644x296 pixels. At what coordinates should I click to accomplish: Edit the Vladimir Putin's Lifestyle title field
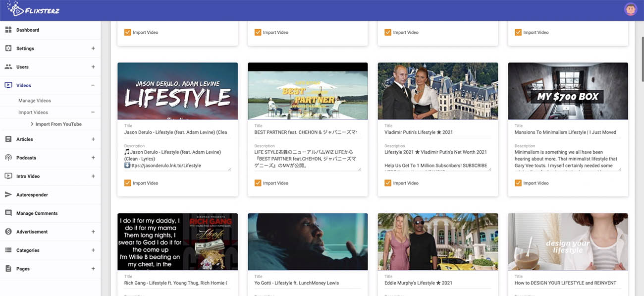click(x=438, y=132)
